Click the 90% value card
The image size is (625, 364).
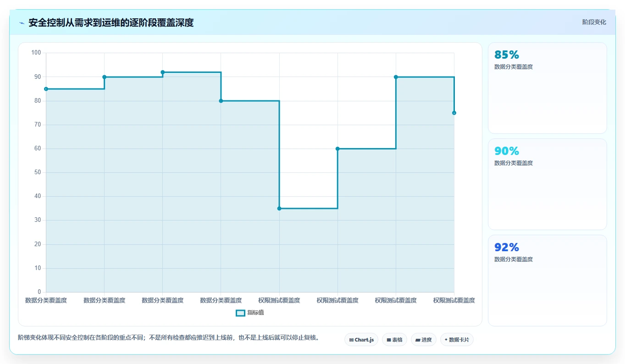pyautogui.click(x=548, y=184)
